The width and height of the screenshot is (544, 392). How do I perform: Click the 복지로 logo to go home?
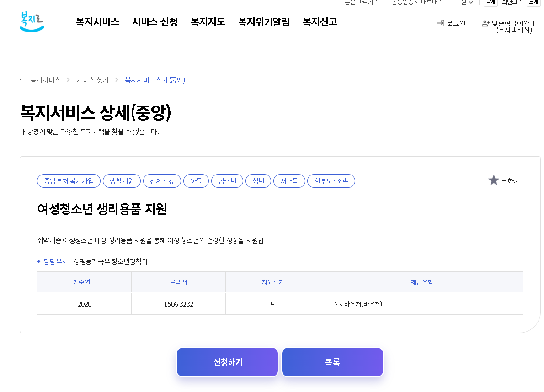tap(32, 21)
